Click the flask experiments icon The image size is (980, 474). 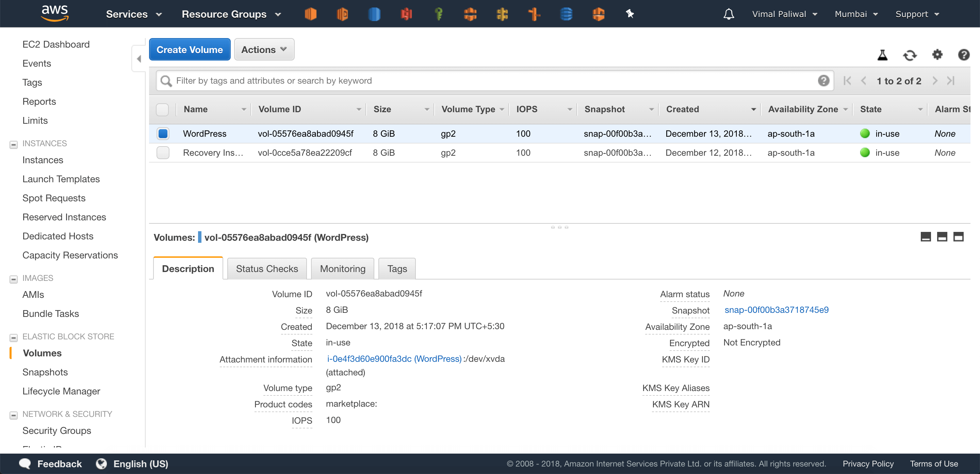[882, 55]
